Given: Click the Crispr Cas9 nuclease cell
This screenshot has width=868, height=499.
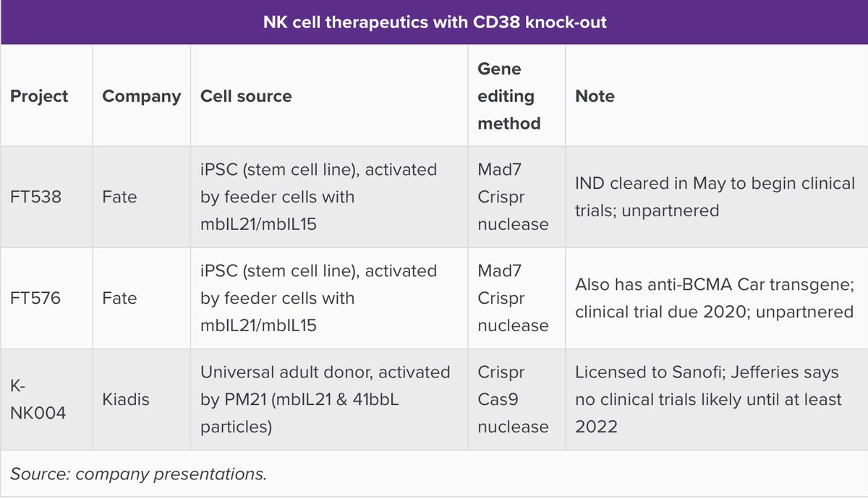Looking at the screenshot, I should click(513, 399).
